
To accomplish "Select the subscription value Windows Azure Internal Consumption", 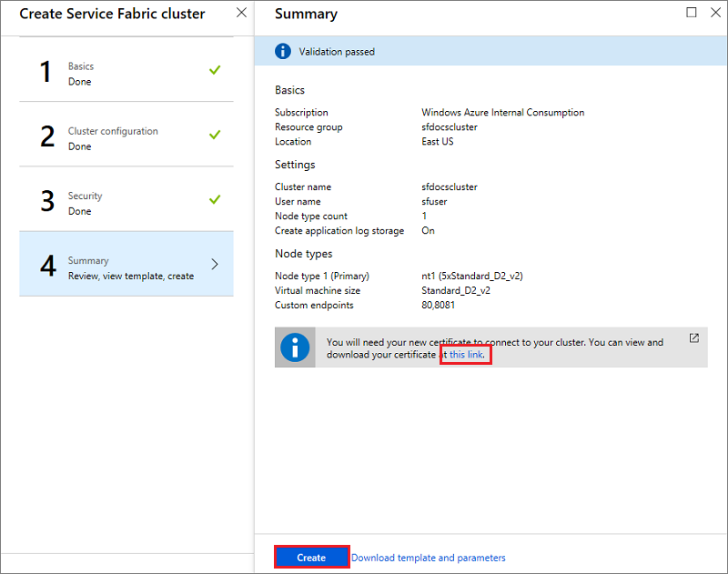I will [503, 112].
